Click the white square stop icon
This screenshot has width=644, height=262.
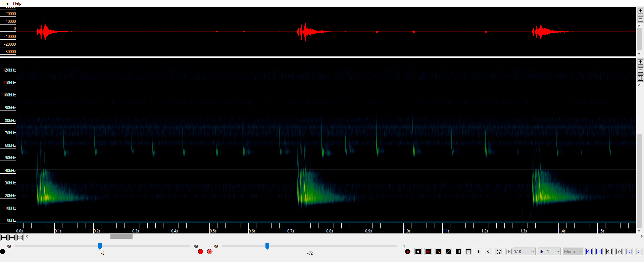pyautogui.click(x=418, y=252)
